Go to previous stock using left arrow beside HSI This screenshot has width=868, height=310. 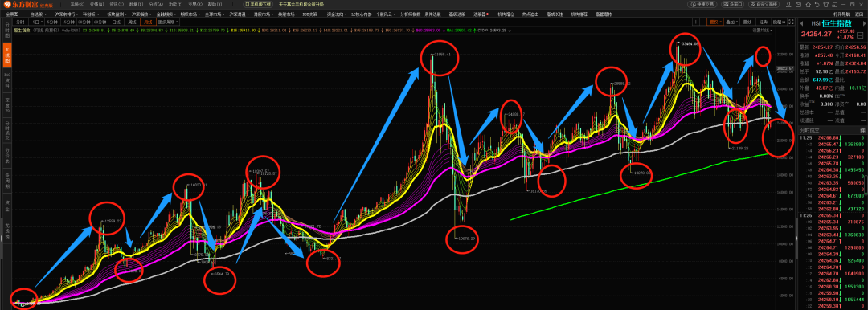point(801,23)
